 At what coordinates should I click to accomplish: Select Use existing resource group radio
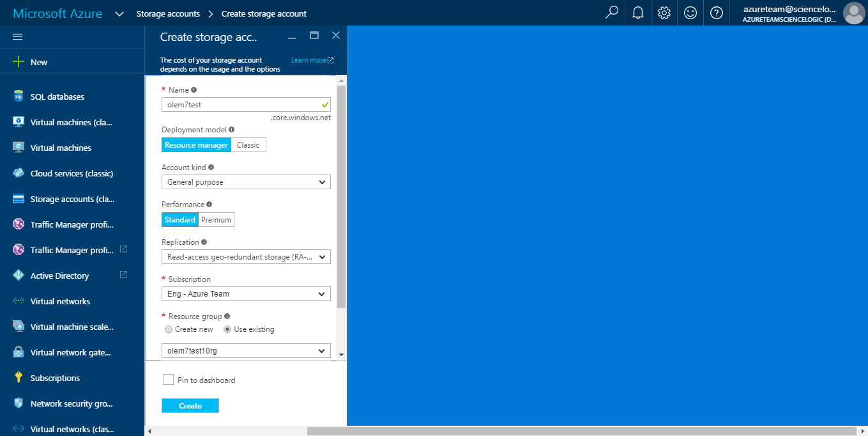click(227, 329)
